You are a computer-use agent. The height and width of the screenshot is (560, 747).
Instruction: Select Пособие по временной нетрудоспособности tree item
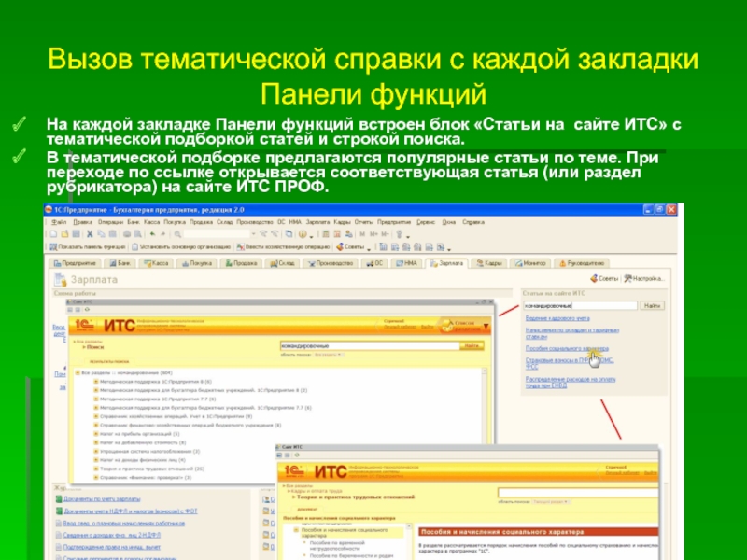(337, 545)
